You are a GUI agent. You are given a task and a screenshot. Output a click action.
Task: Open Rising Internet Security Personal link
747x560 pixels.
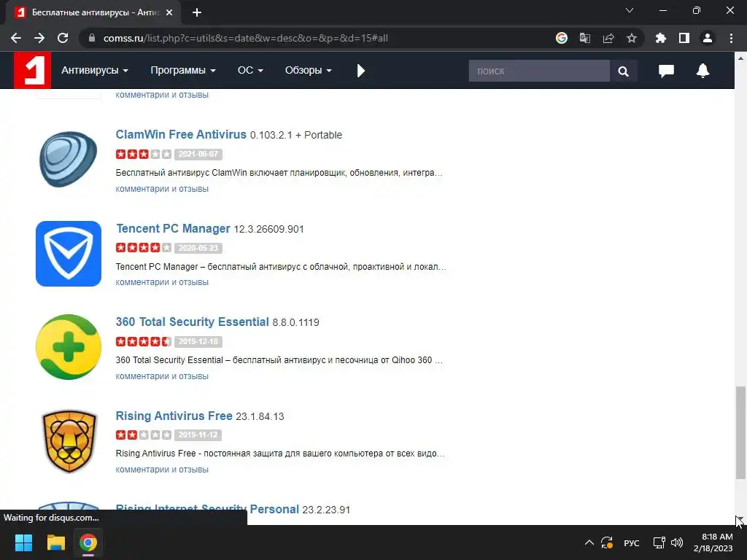(207, 509)
